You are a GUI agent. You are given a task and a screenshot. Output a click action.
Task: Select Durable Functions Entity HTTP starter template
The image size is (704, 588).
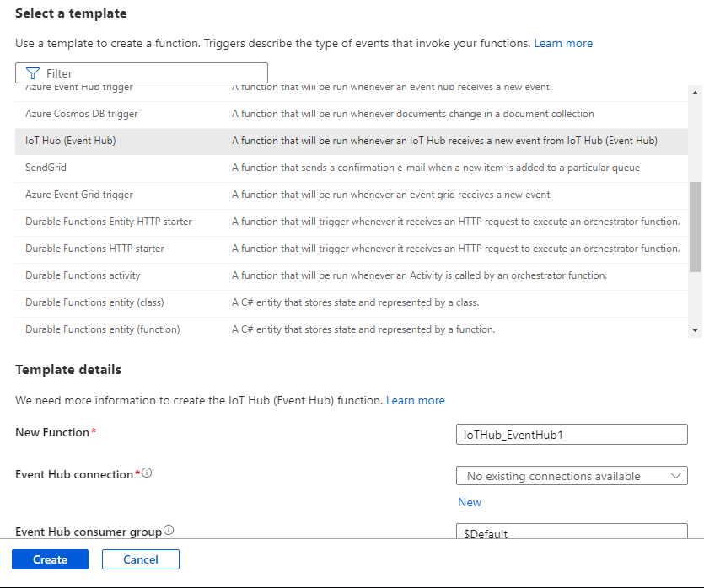point(109,222)
